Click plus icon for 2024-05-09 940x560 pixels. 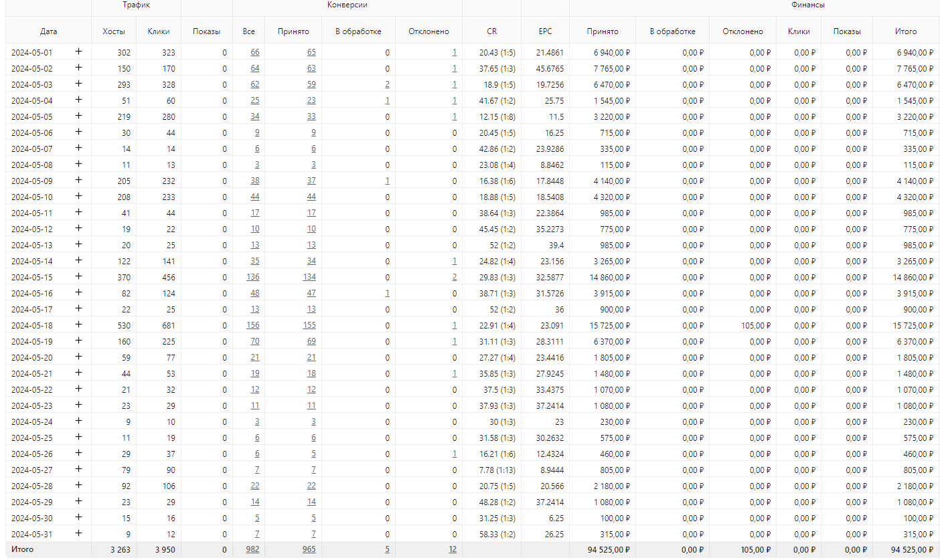coord(78,180)
